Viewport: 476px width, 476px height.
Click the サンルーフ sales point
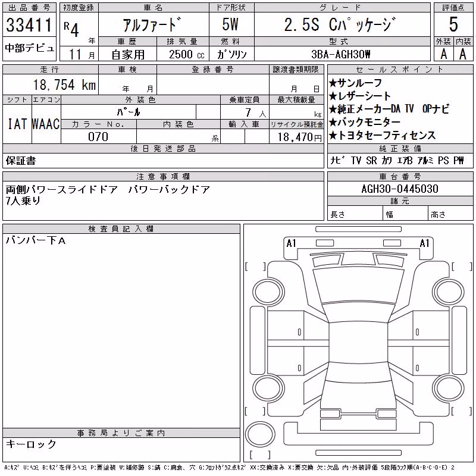tap(355, 83)
